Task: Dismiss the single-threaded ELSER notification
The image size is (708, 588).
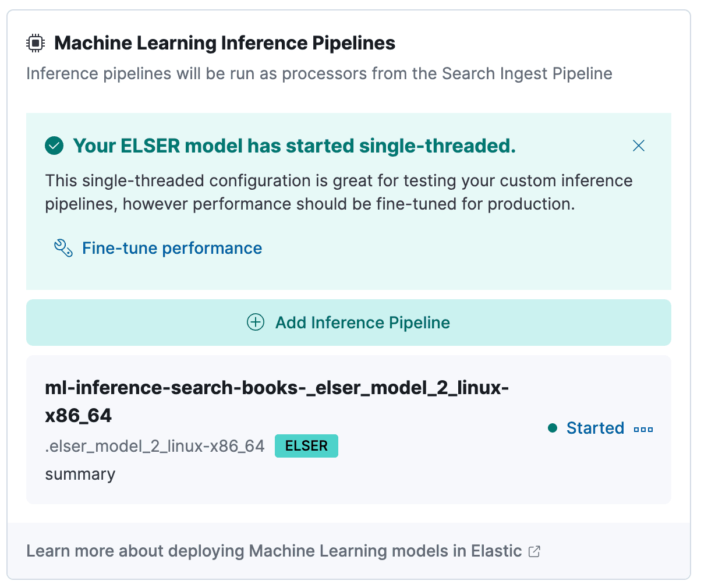Action: click(x=638, y=146)
